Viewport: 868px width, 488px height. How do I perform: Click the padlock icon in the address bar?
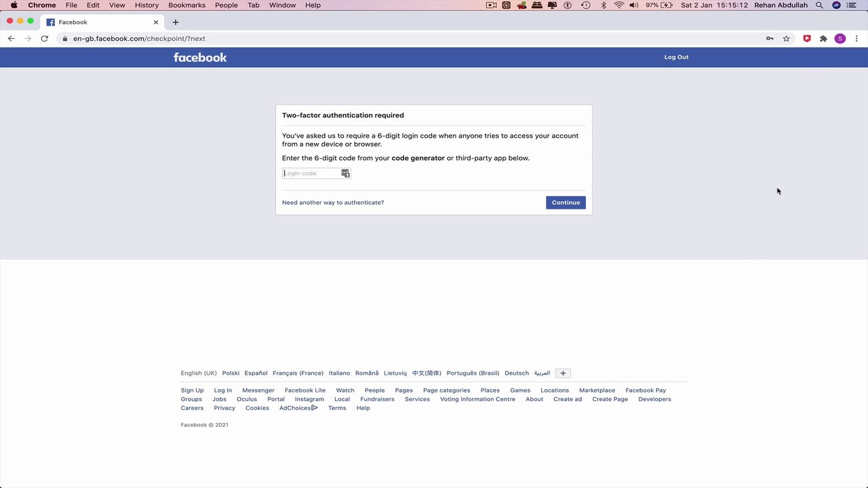click(x=65, y=39)
